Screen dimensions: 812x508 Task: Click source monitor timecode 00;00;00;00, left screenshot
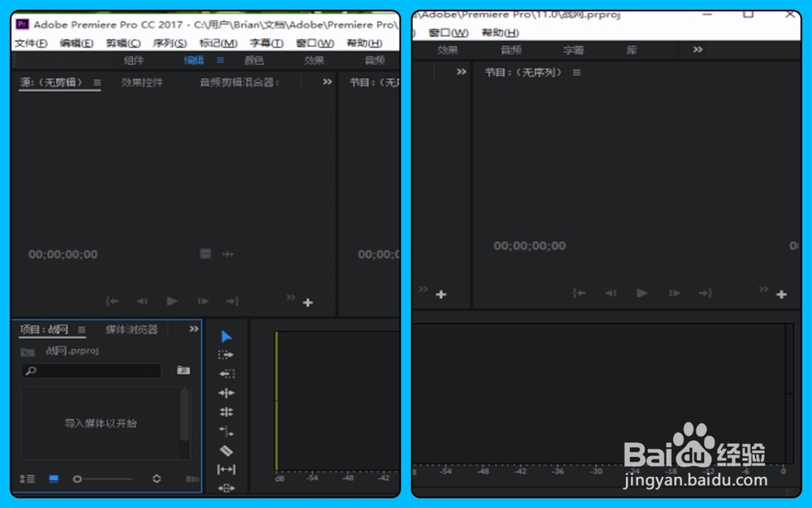[x=63, y=255]
